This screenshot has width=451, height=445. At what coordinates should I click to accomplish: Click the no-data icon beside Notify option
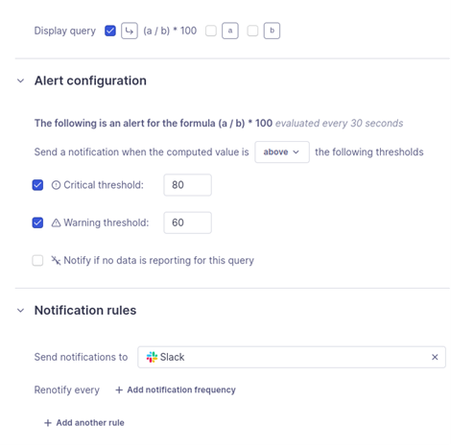(x=56, y=260)
